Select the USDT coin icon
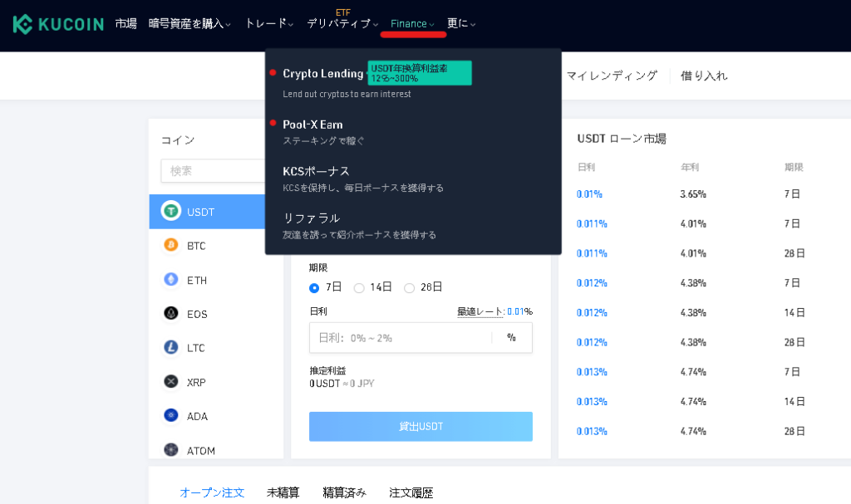This screenshot has height=504, width=851. tap(171, 211)
